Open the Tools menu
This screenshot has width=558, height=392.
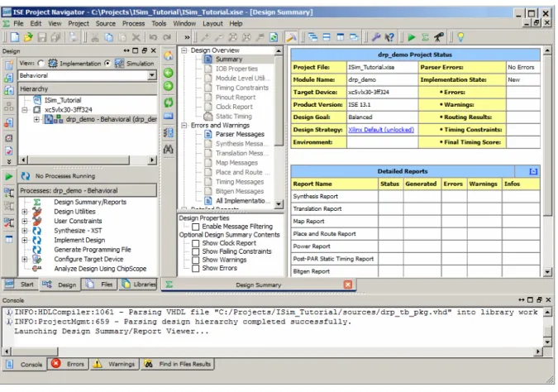[x=159, y=23]
